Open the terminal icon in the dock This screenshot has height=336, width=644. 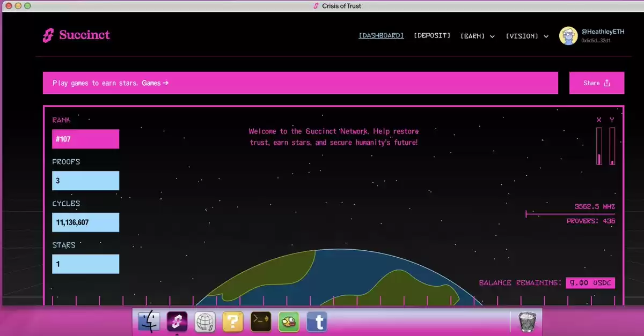pyautogui.click(x=261, y=322)
